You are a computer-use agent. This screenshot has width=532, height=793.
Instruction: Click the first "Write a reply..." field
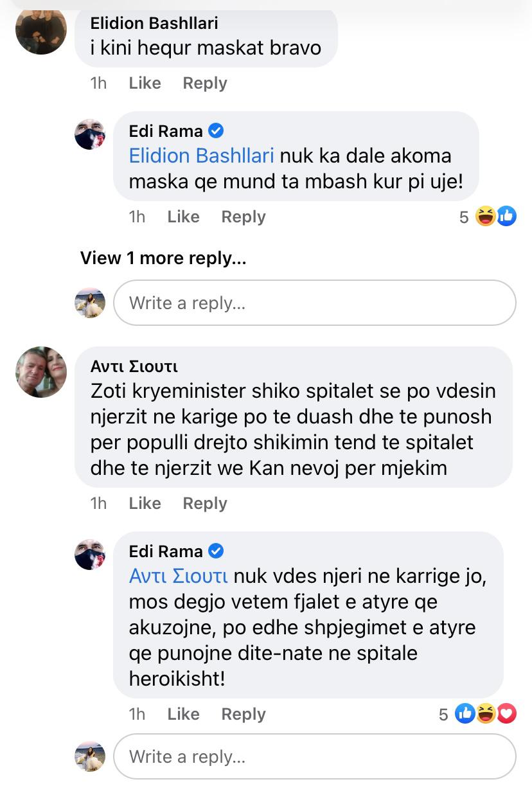point(314,303)
